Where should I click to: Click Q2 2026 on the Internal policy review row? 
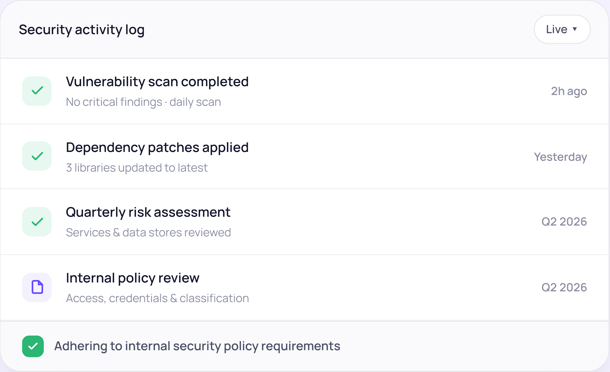pos(564,288)
